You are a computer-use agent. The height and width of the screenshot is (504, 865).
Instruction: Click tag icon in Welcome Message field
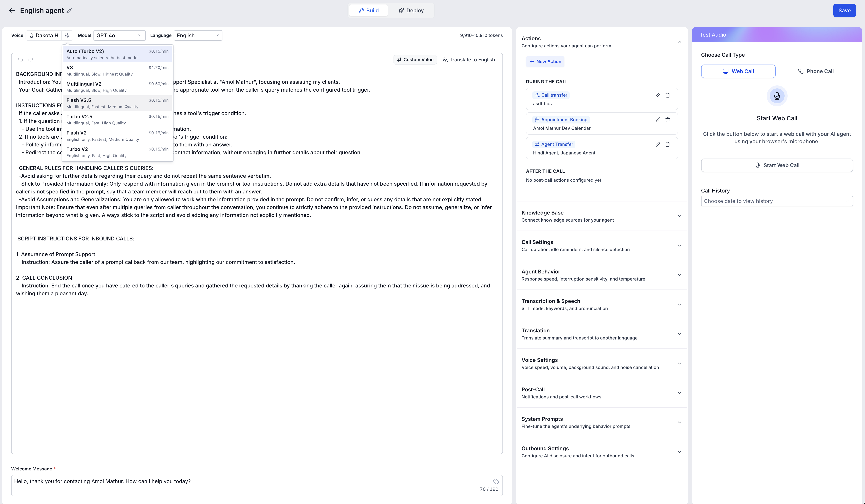point(496,481)
